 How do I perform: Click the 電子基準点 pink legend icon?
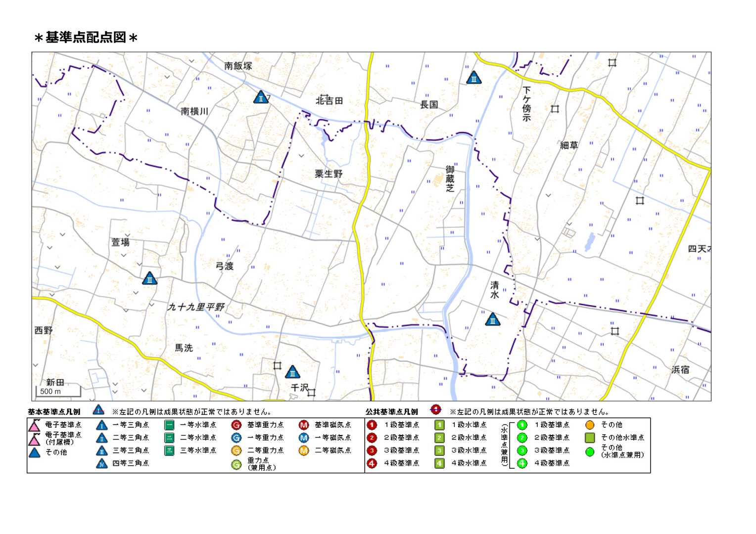click(x=34, y=425)
